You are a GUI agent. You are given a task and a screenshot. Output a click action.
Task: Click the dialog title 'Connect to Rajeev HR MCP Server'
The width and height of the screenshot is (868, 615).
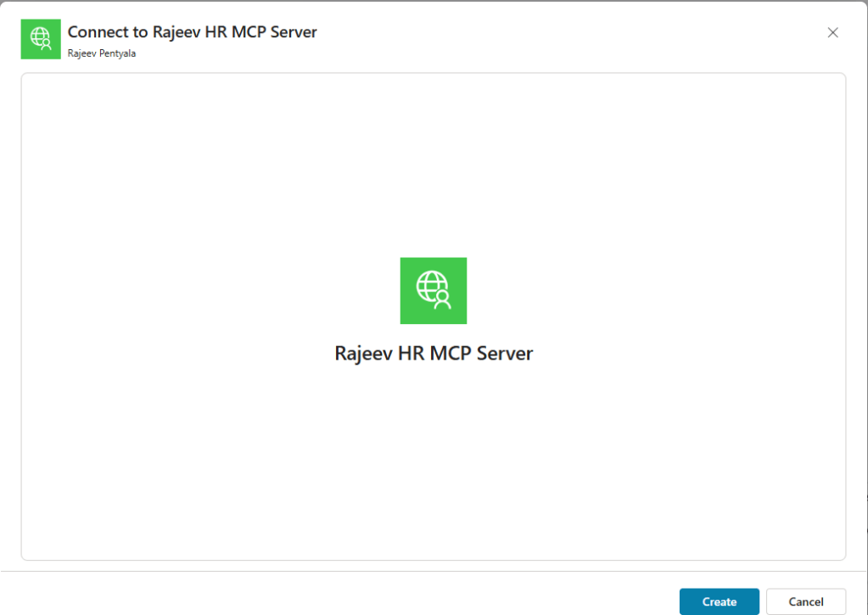click(x=192, y=32)
